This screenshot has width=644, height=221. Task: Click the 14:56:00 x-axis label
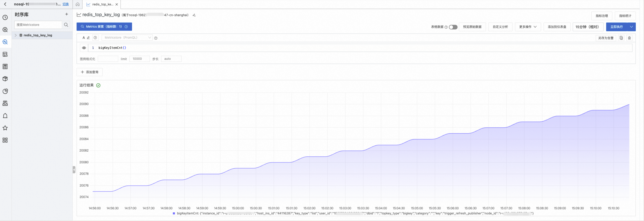coord(95,208)
